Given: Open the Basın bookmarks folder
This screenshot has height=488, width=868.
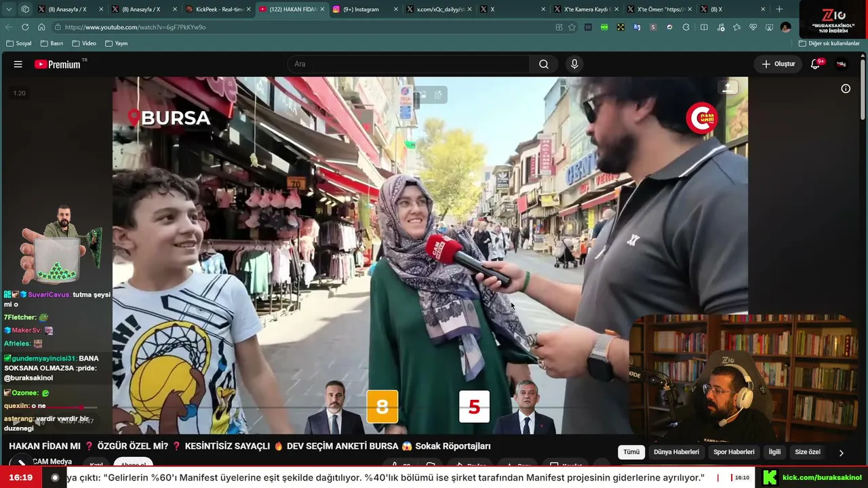Looking at the screenshot, I should pos(52,43).
